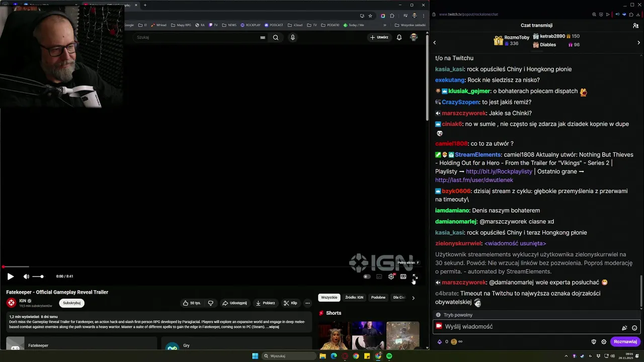
Task: Create a clip with Klip button
Action: (x=290, y=303)
